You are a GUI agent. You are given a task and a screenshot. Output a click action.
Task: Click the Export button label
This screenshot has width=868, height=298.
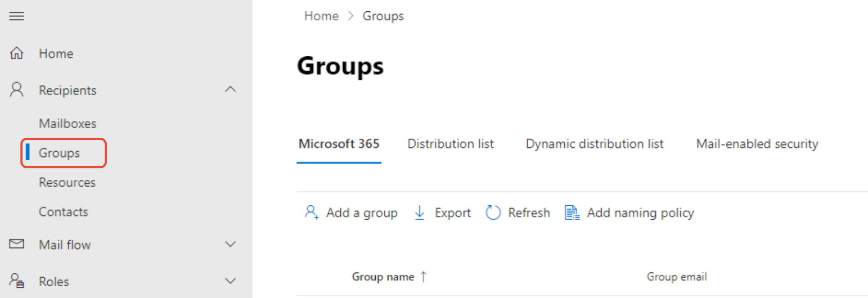tap(453, 213)
